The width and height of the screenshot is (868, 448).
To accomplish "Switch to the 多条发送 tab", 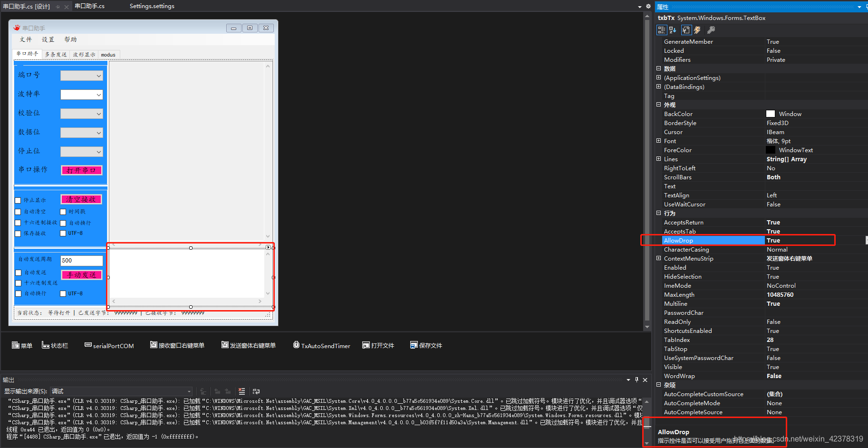I will [56, 55].
